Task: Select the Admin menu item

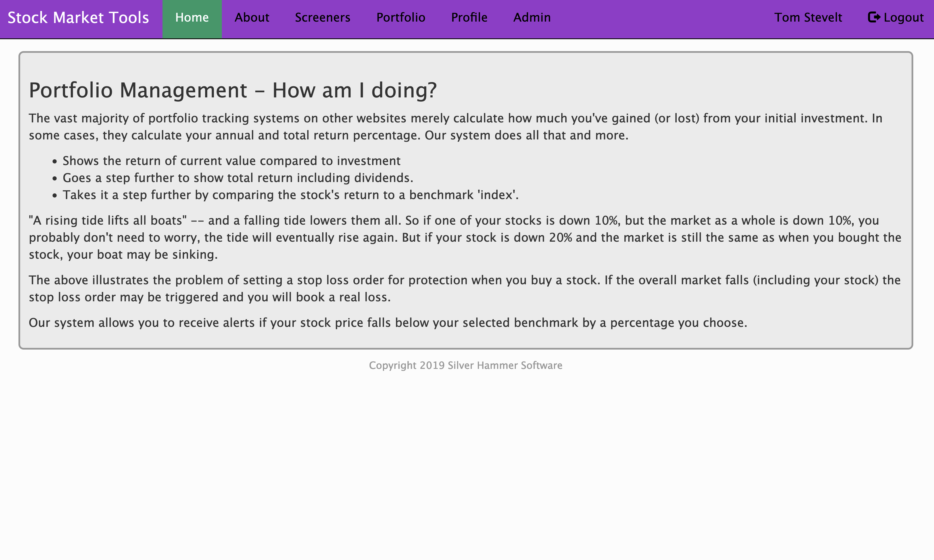Action: pyautogui.click(x=532, y=18)
